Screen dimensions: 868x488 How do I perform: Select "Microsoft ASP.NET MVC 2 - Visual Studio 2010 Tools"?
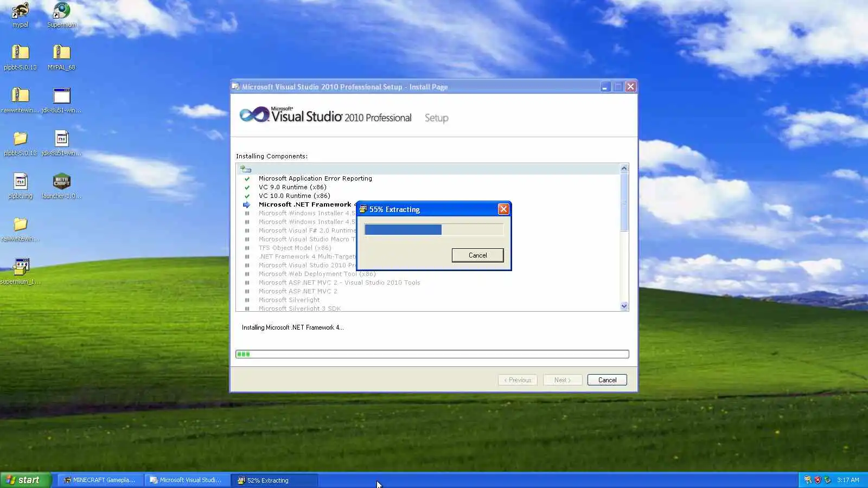[339, 282]
